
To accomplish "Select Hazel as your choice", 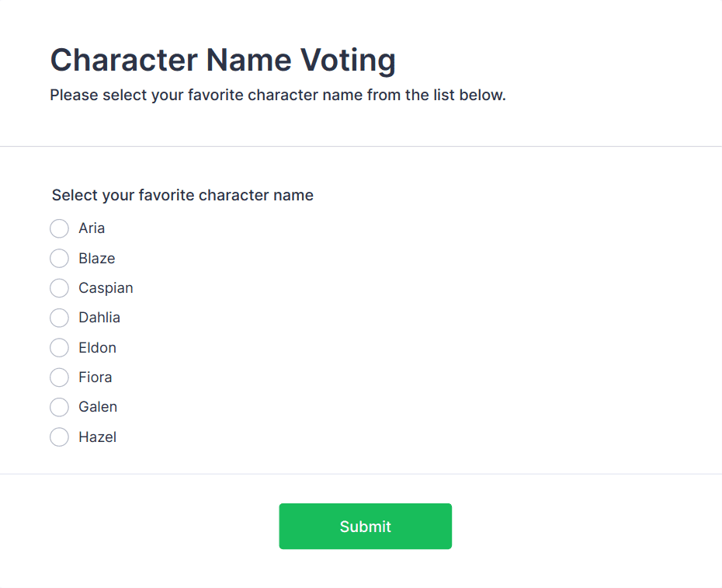I will pos(59,437).
